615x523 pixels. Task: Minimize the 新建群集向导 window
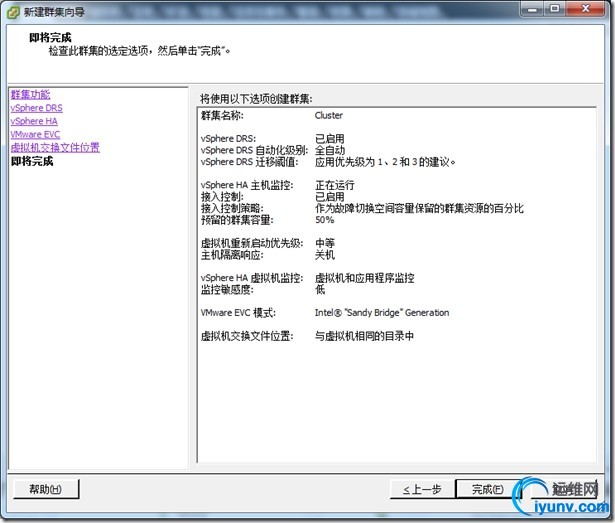point(532,9)
